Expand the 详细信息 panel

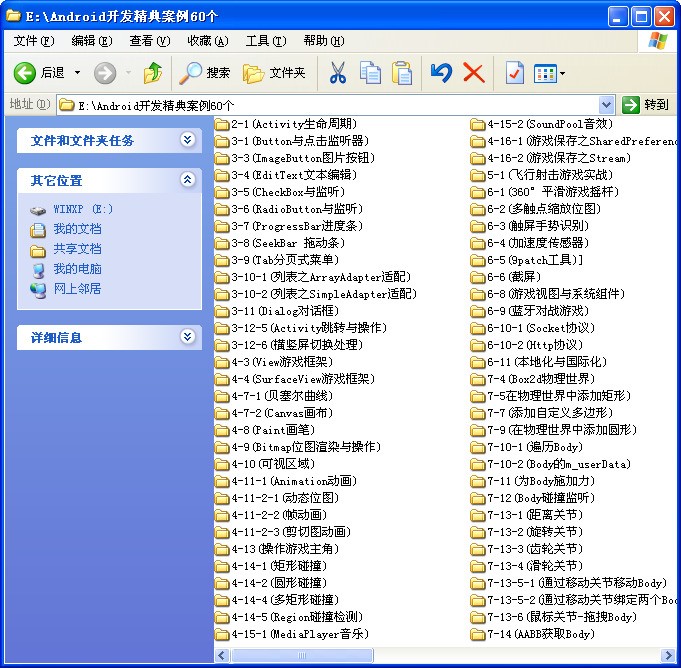pos(188,337)
